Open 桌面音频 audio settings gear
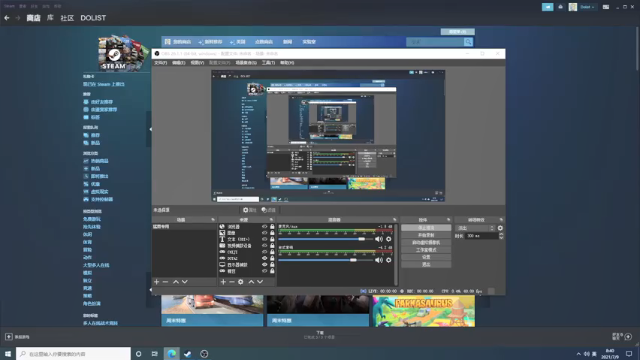Image resolution: width=640 pixels, height=360 pixels. 389,260
